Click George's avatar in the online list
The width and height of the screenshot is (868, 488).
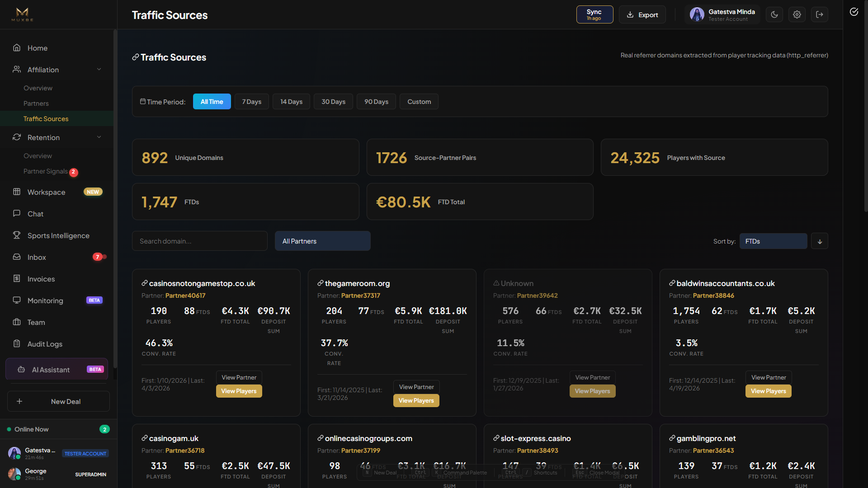(14, 474)
